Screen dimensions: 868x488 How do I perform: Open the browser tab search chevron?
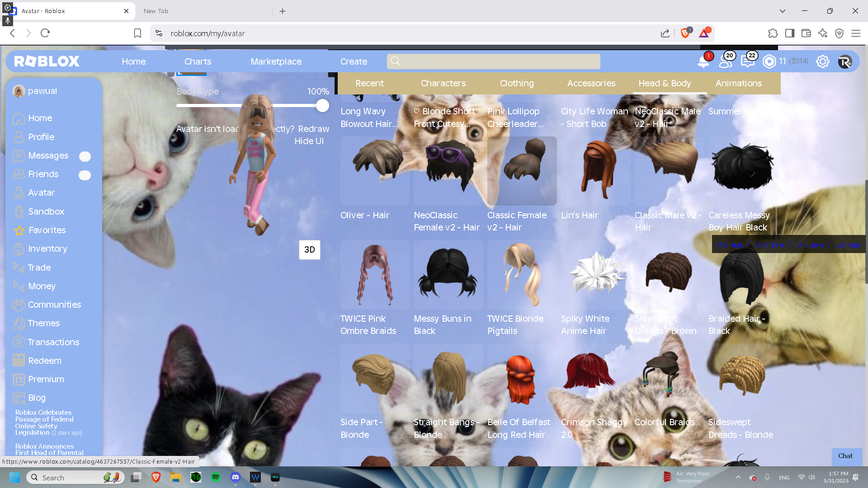[x=782, y=11]
